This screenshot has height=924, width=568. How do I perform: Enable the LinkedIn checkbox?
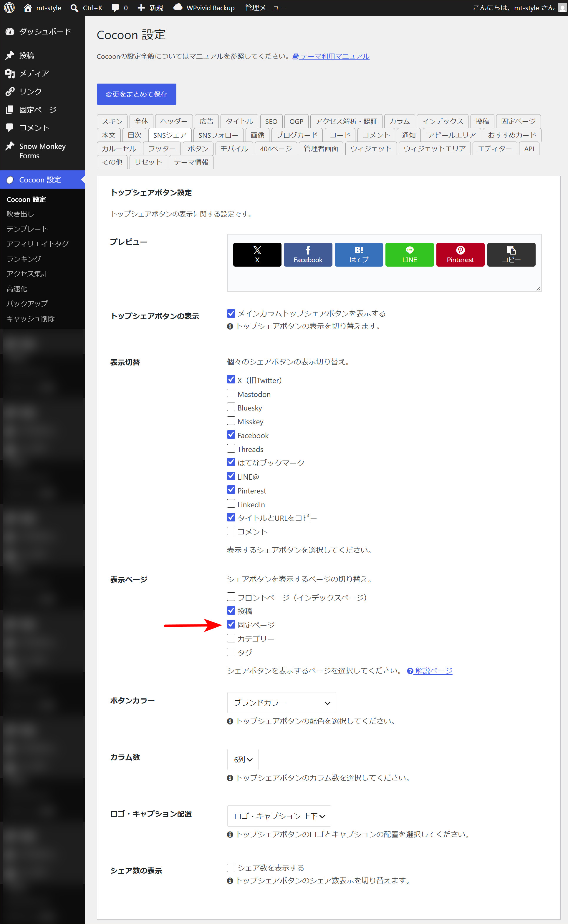pyautogui.click(x=231, y=504)
